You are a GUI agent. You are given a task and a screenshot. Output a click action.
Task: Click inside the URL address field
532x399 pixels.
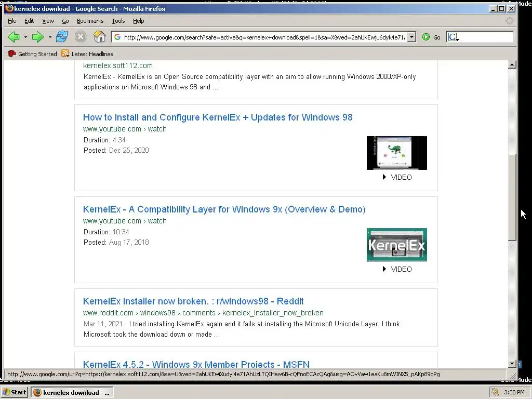[x=264, y=37]
